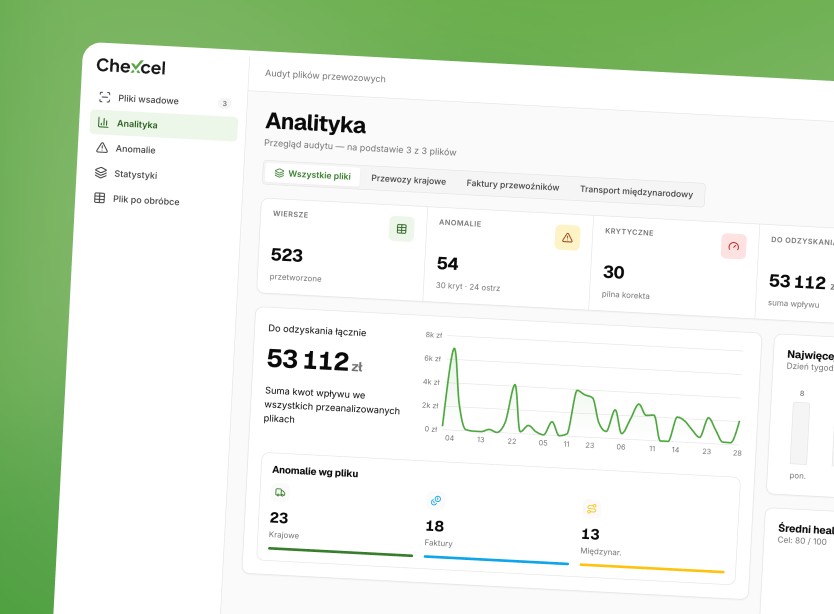This screenshot has width=834, height=614.
Task: Click the Audyt plików przewozowych breadcrumb
Action: coord(325,76)
